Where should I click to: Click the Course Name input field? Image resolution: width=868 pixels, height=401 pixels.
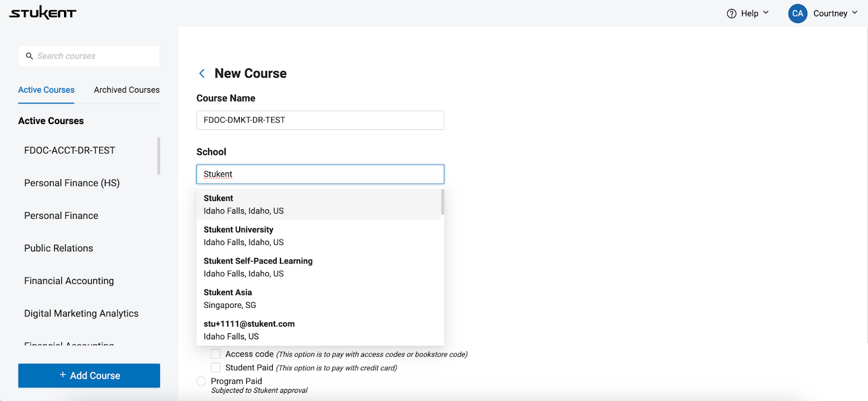click(320, 120)
